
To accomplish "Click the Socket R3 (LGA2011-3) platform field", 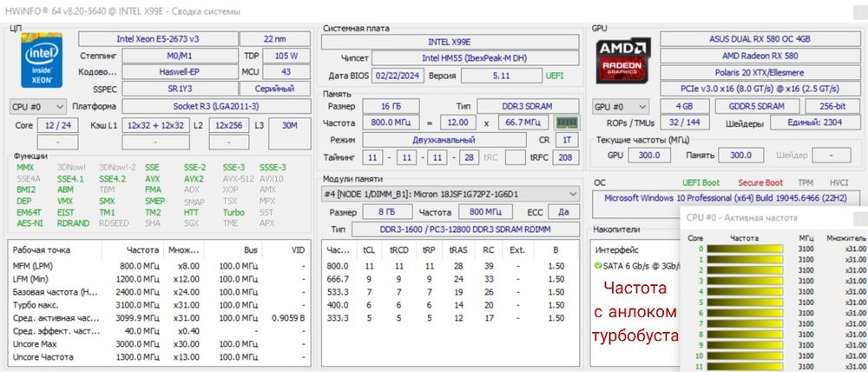I will 216,106.
